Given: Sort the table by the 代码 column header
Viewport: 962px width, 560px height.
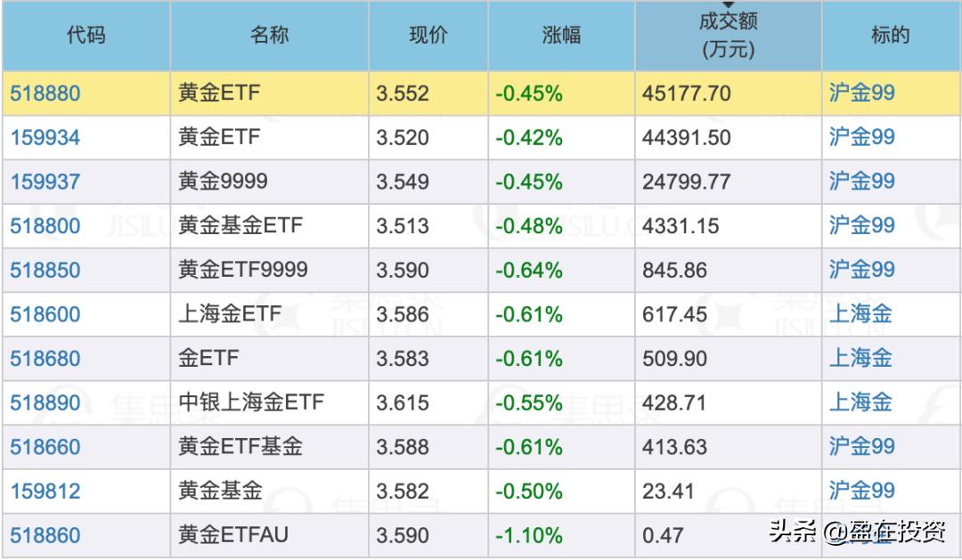Looking at the screenshot, I should [86, 36].
